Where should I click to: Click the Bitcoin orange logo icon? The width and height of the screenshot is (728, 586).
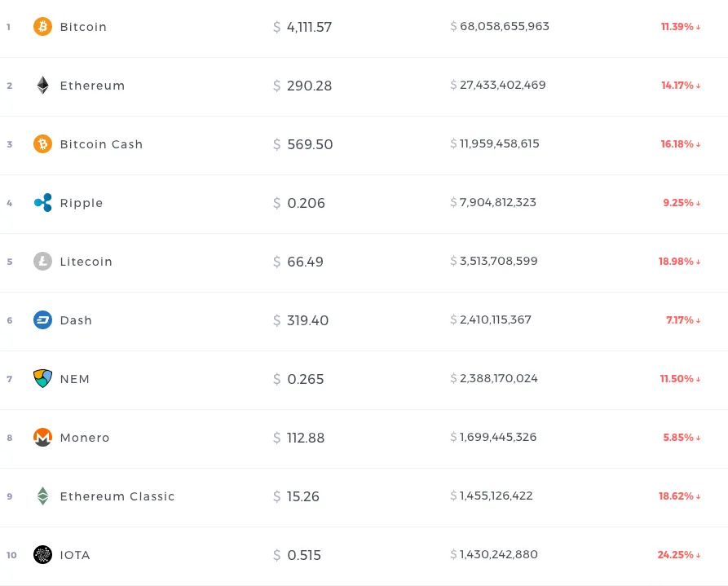[x=42, y=27]
